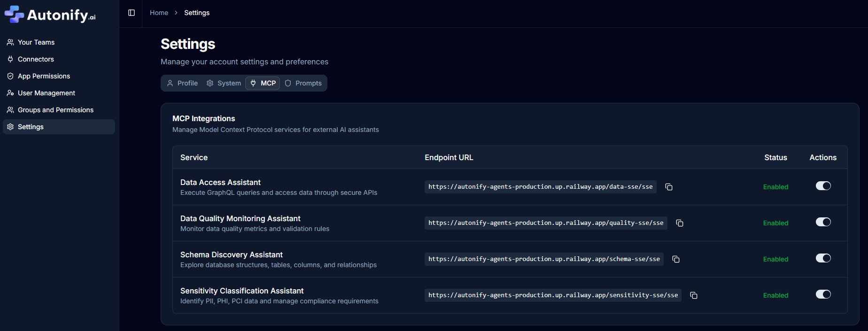Click Schema Discovery Assistant name
Image resolution: width=868 pixels, height=331 pixels.
[x=232, y=254]
